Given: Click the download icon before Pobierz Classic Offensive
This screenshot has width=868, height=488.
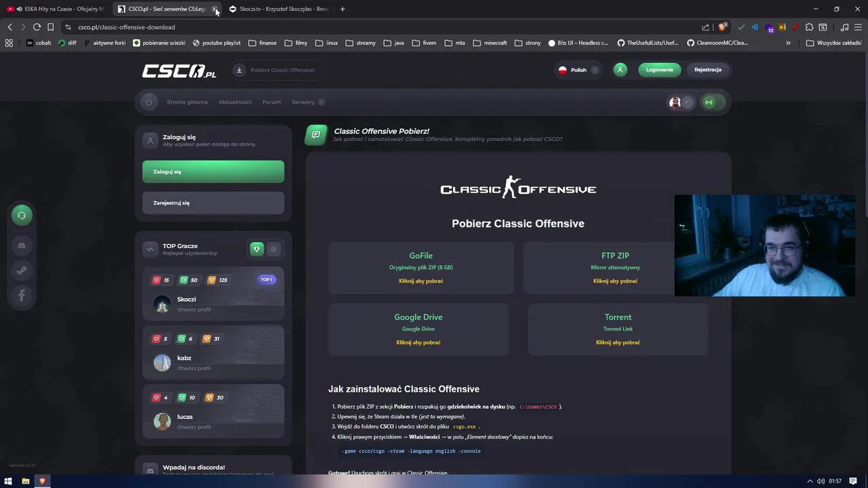Looking at the screenshot, I should point(239,70).
